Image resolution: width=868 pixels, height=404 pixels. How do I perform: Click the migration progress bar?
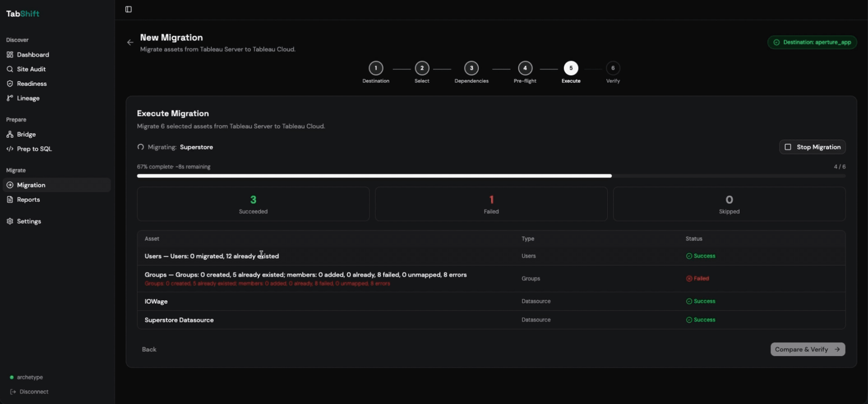[491, 176]
